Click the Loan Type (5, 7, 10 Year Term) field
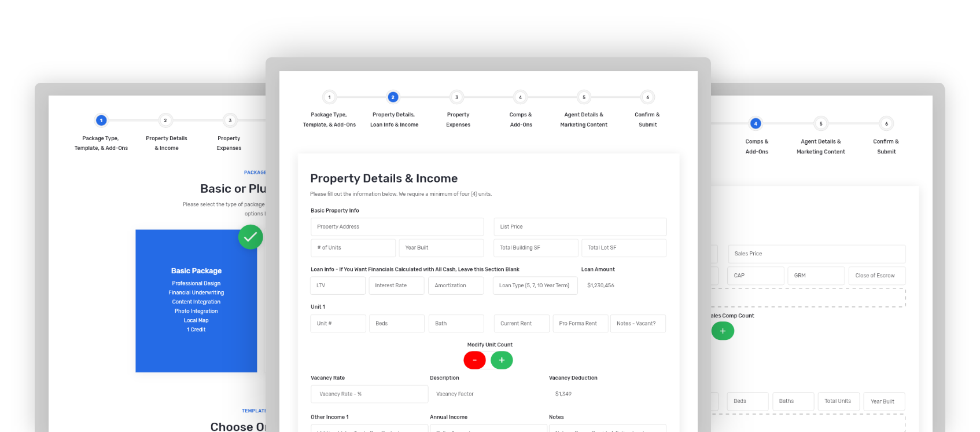 coord(535,285)
